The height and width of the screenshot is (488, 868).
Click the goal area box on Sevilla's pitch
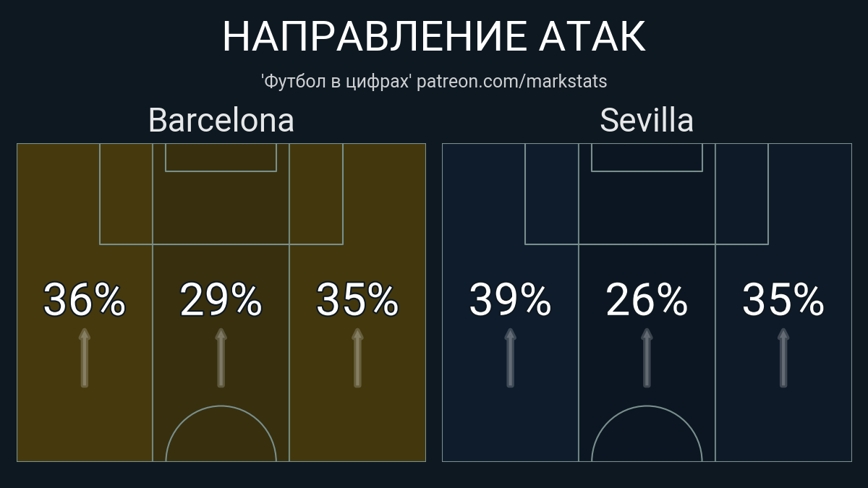[x=647, y=158]
